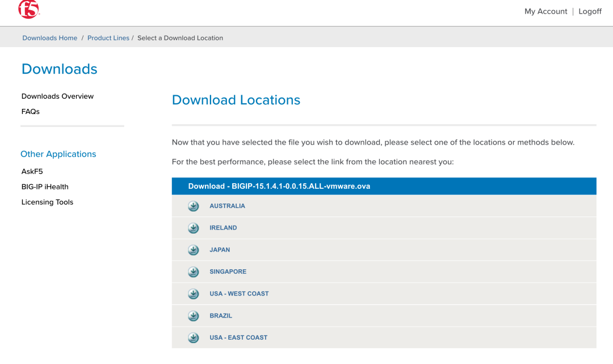This screenshot has width=613, height=364.
Task: Download from the IRELAND location link
Action: pyautogui.click(x=223, y=228)
